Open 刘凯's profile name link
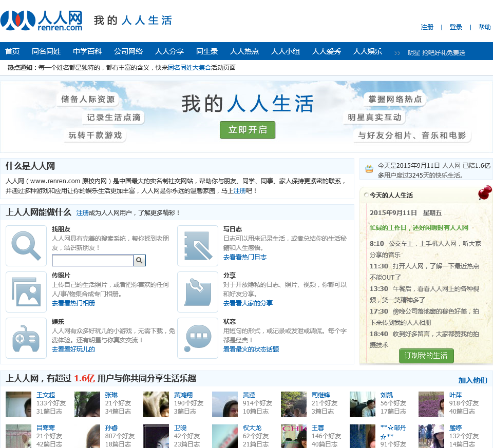 pos(387,395)
